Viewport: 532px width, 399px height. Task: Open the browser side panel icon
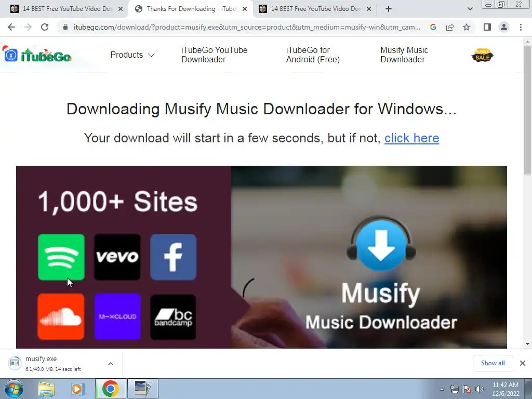pyautogui.click(x=487, y=27)
